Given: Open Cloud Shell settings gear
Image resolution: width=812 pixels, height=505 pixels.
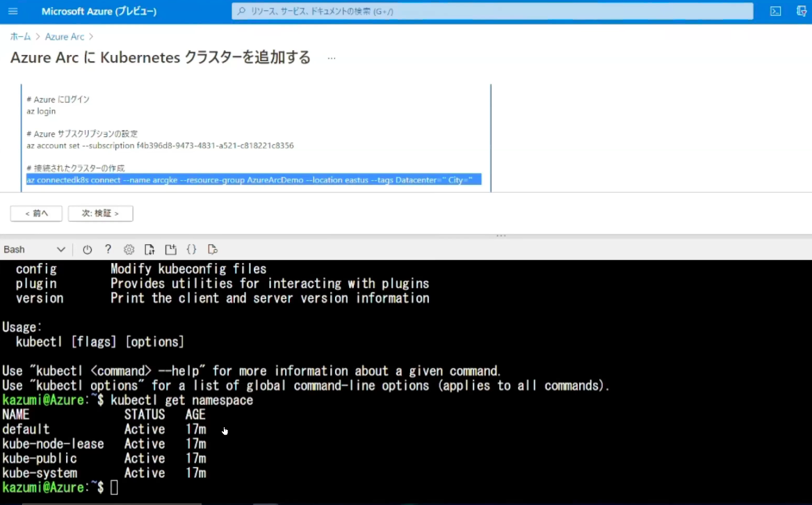Looking at the screenshot, I should click(x=129, y=249).
